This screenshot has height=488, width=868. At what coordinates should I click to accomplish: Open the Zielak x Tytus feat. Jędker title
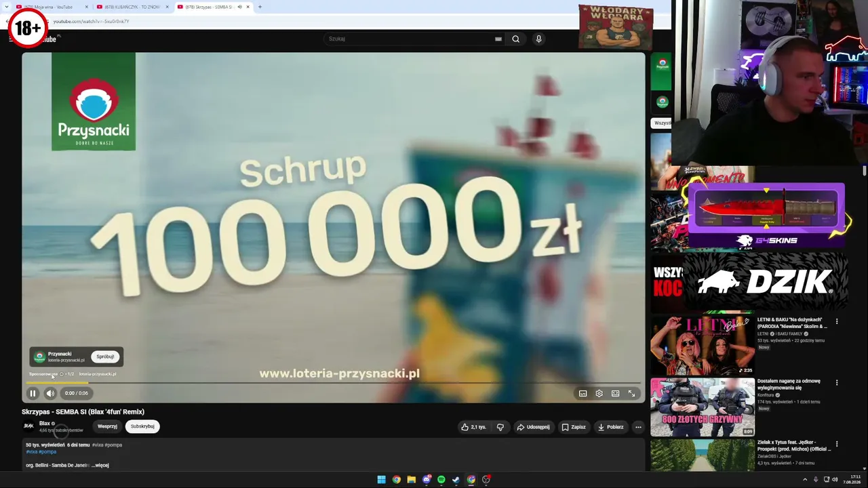click(794, 445)
